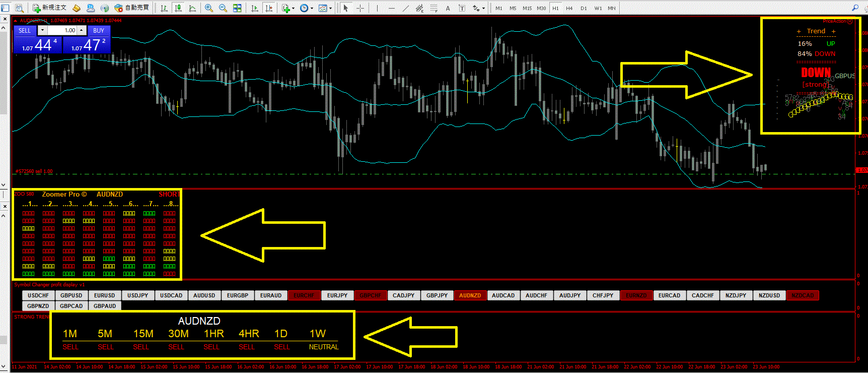This screenshot has width=868, height=373.
Task: Switch chart symbol to GBPNZD
Action: (x=38, y=306)
